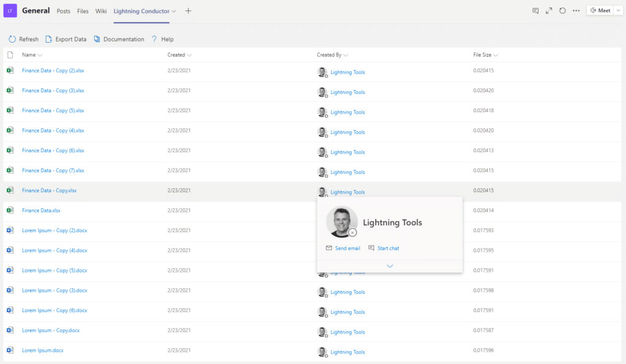Start a meeting with Meet button
626x364 pixels.
point(600,11)
